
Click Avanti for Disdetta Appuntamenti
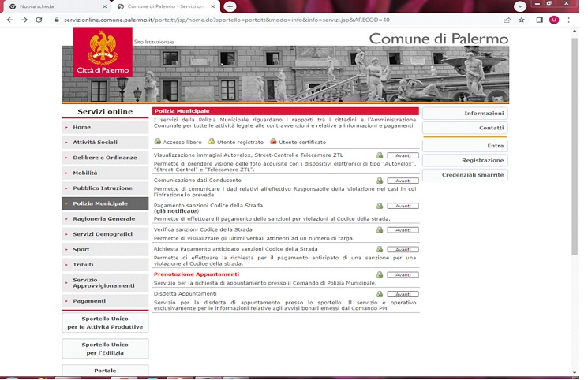click(x=403, y=294)
